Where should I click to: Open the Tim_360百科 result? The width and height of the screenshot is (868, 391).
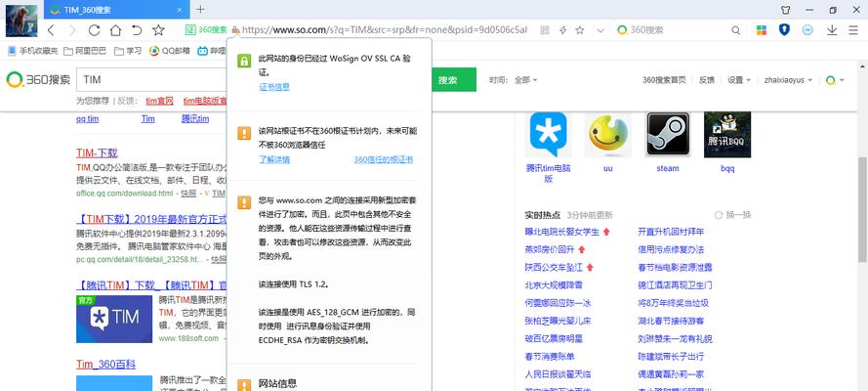click(105, 364)
